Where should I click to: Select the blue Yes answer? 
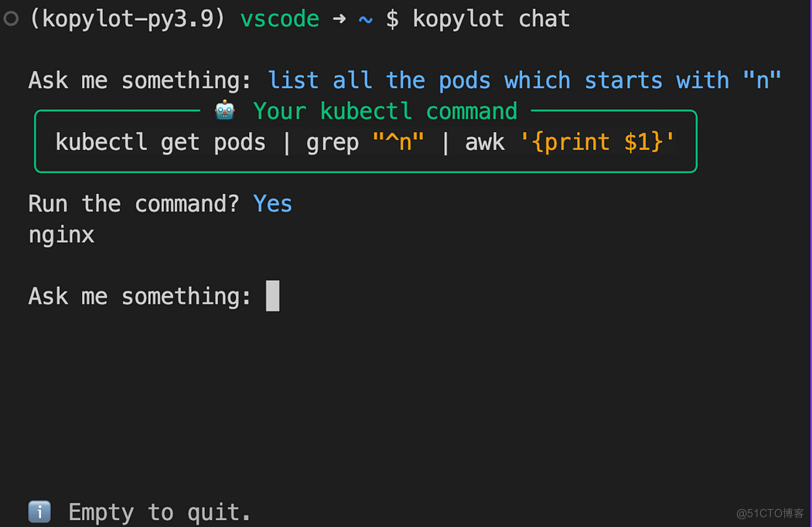click(272, 204)
